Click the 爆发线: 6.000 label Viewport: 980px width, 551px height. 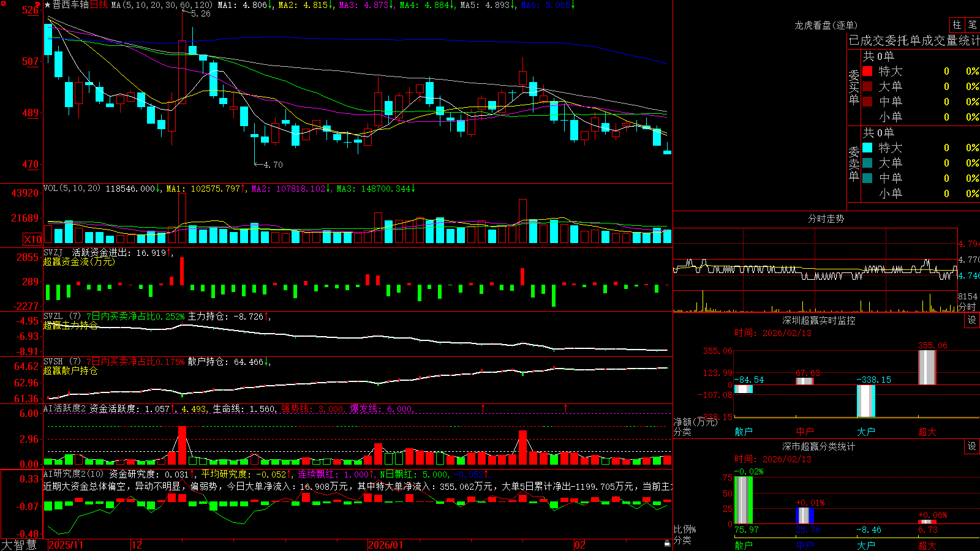click(x=382, y=409)
